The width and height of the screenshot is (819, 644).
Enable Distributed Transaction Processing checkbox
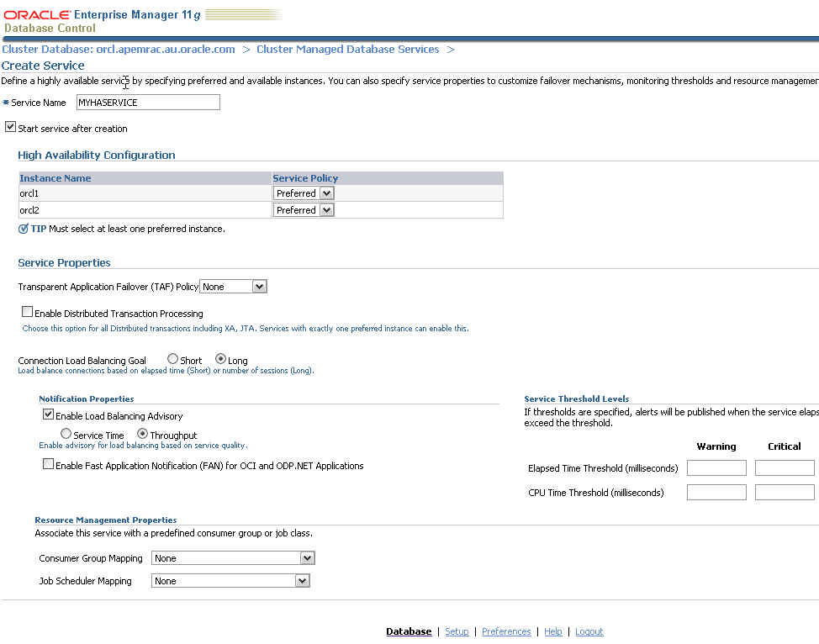[27, 313]
